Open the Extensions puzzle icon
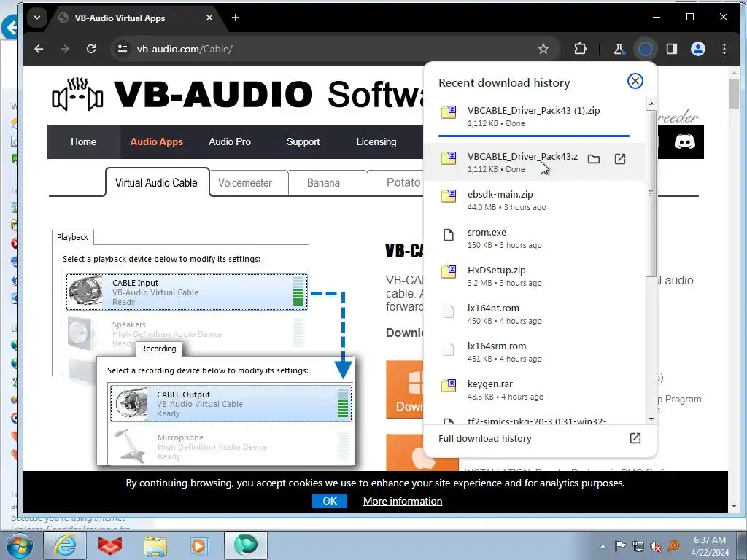 580,49
